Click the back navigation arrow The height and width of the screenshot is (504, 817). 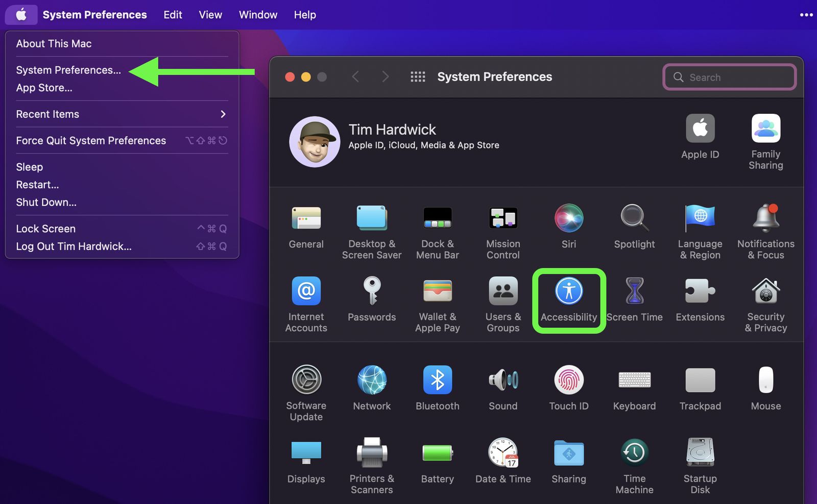(355, 77)
